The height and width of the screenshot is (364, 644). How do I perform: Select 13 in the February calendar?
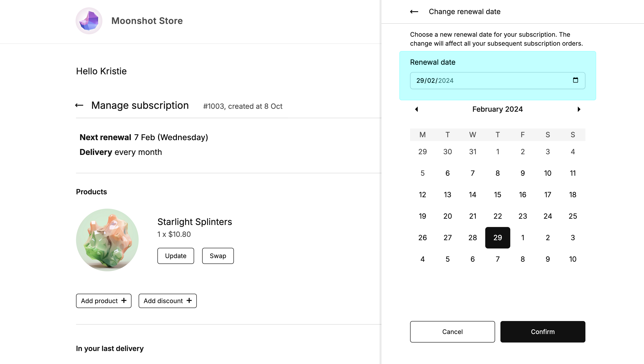tap(447, 195)
